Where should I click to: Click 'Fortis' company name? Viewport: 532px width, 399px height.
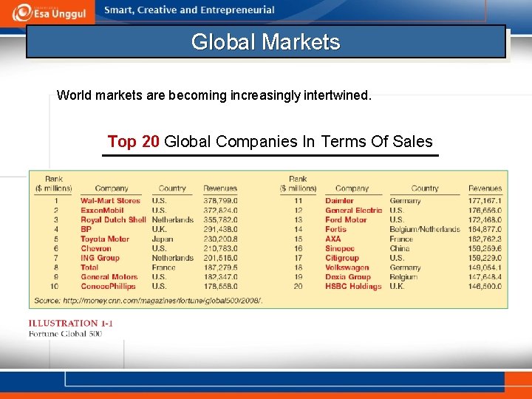coord(336,229)
